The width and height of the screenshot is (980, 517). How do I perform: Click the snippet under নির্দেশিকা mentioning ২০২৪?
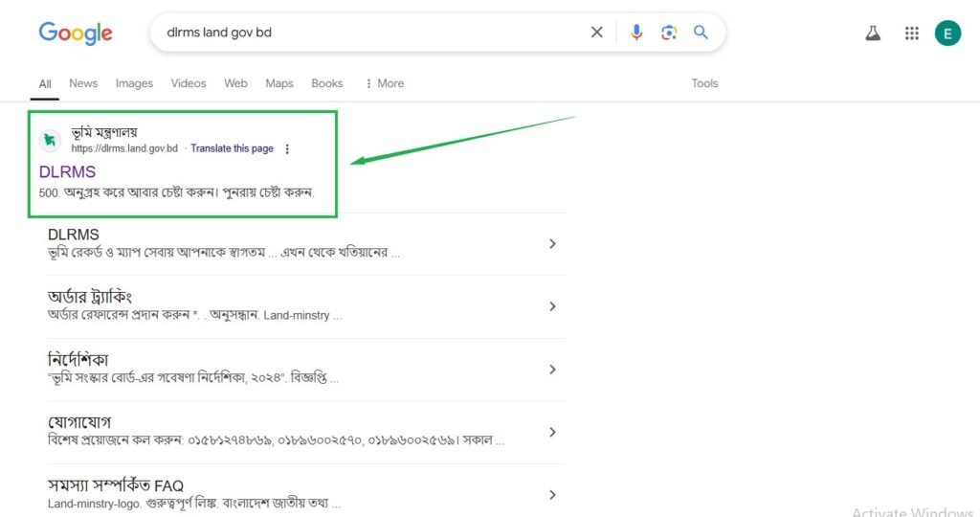click(193, 377)
